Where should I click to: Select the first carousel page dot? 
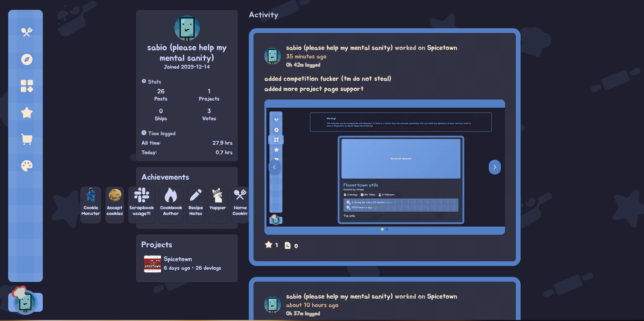(382, 229)
